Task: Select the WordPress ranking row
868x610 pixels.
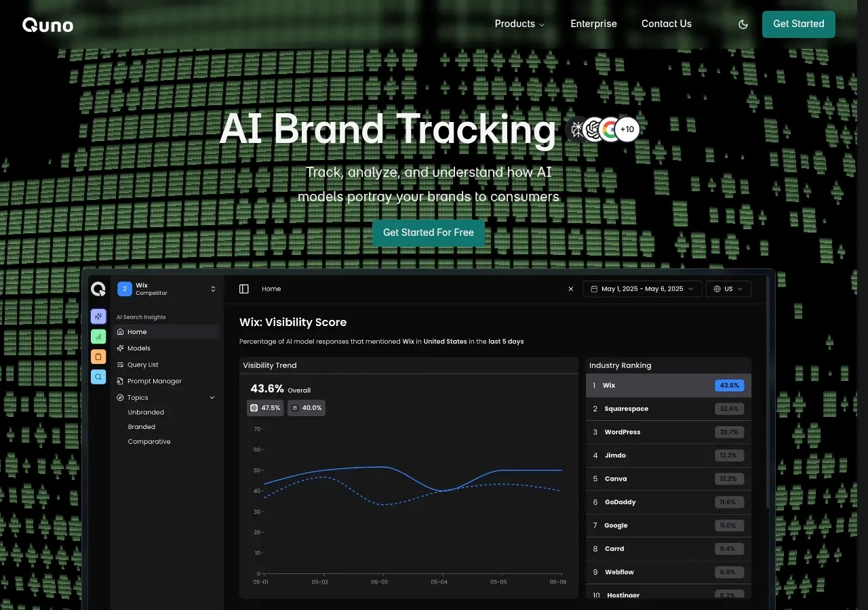Action: (669, 432)
